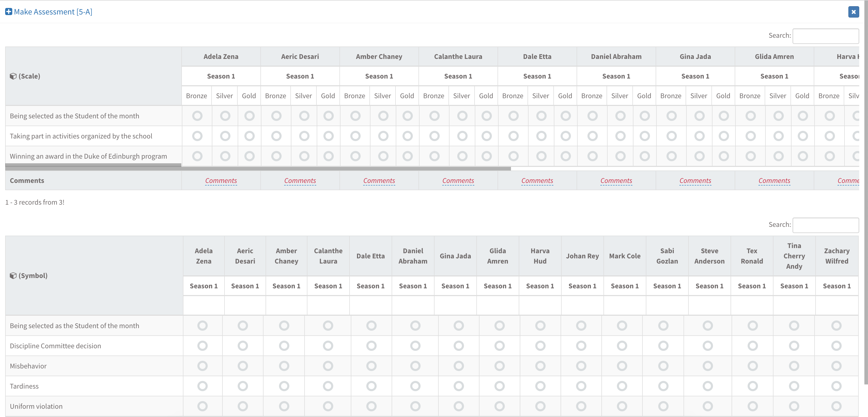This screenshot has width=868, height=417.
Task: Click Calanthe Laura column header in Scale table
Action: point(458,57)
